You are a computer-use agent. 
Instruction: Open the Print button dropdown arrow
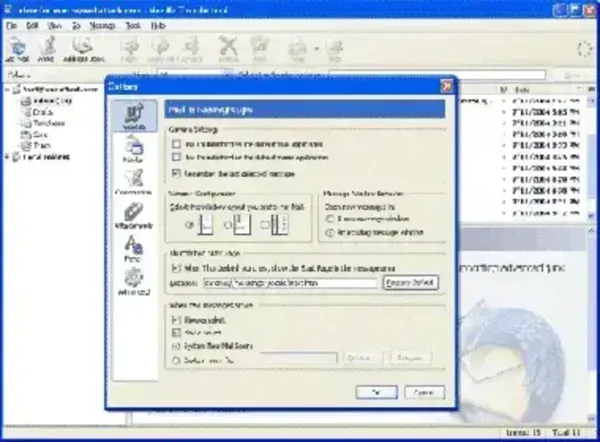coord(316,49)
